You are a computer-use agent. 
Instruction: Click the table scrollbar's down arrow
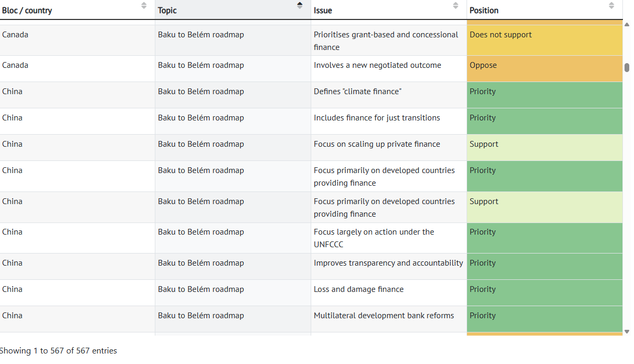627,331
